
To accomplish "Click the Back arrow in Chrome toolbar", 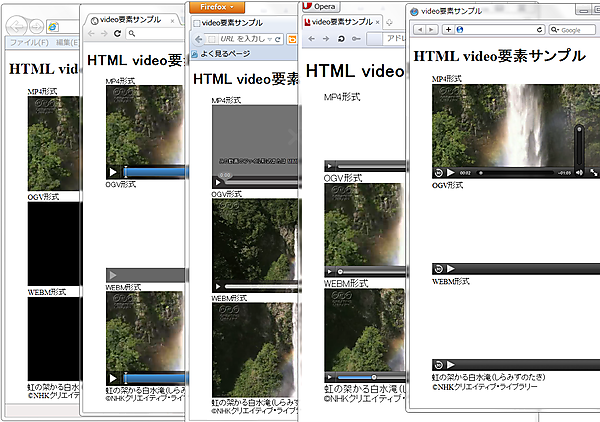I will [91, 34].
